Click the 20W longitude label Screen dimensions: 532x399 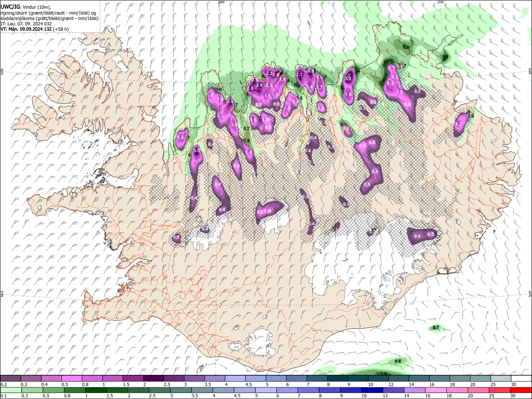221,2
